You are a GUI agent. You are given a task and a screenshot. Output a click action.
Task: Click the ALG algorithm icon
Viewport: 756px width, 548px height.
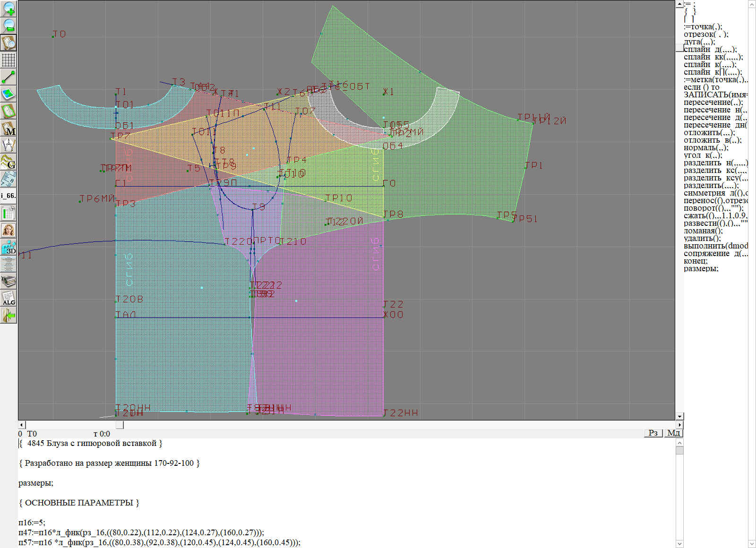click(x=9, y=299)
